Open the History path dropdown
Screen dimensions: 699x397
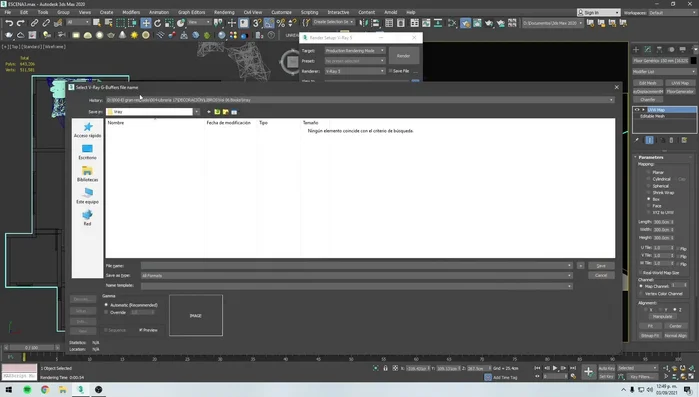[611, 100]
